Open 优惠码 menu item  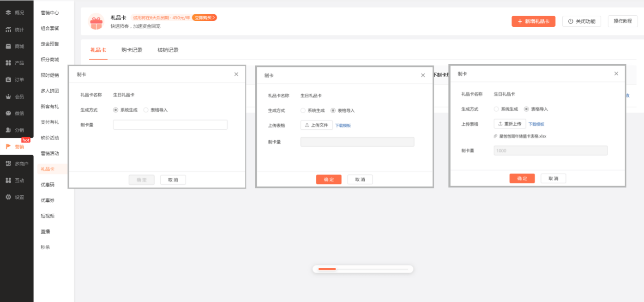48,185
